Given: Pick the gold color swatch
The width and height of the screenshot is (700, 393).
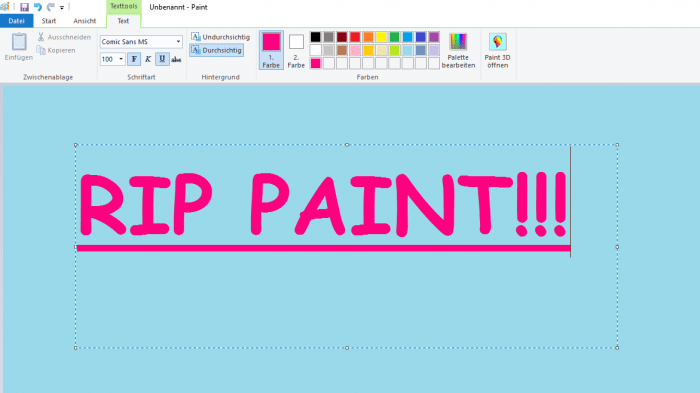Looking at the screenshot, I should click(368, 50).
